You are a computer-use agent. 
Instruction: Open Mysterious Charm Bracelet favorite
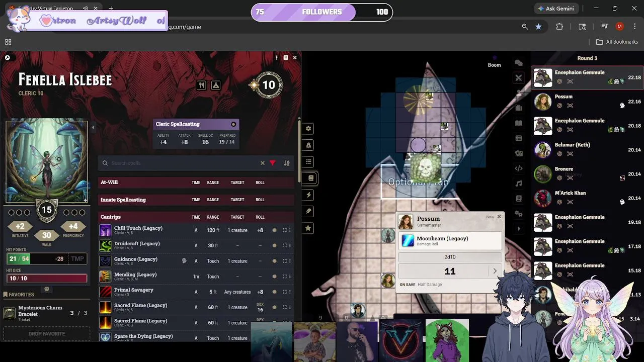47,313
